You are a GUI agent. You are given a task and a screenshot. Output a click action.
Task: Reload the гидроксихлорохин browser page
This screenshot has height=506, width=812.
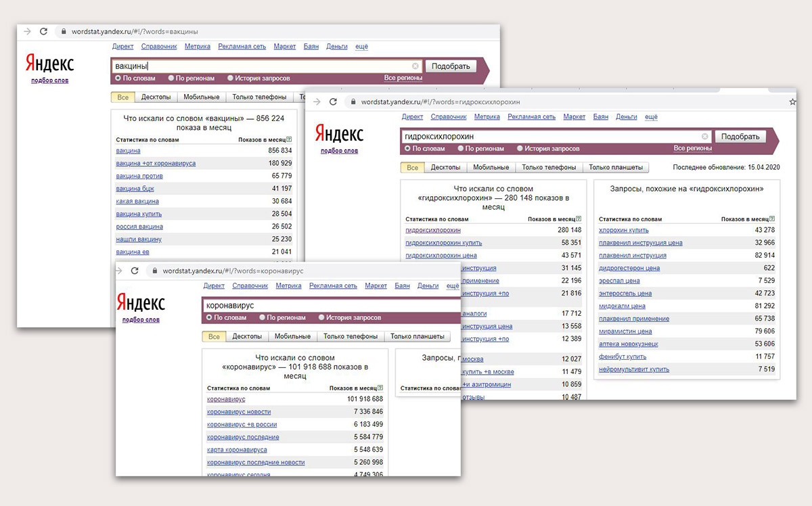point(333,101)
